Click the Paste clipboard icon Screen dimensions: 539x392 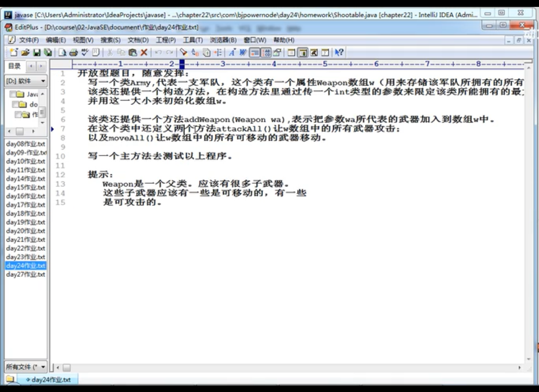pyautogui.click(x=133, y=53)
